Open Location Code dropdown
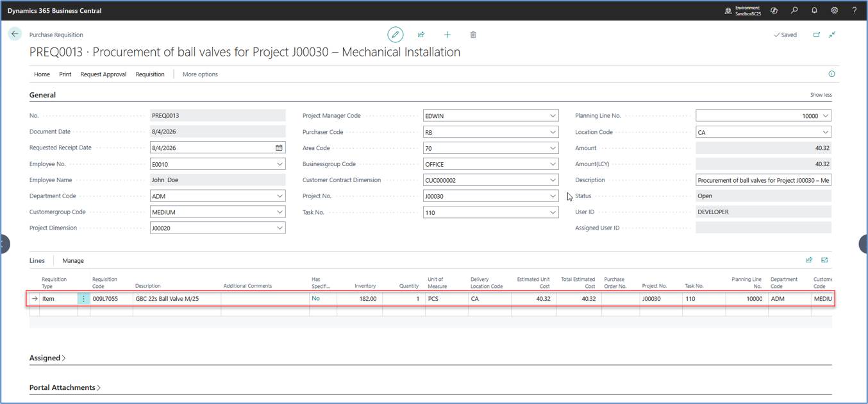The height and width of the screenshot is (404, 868). (x=826, y=132)
